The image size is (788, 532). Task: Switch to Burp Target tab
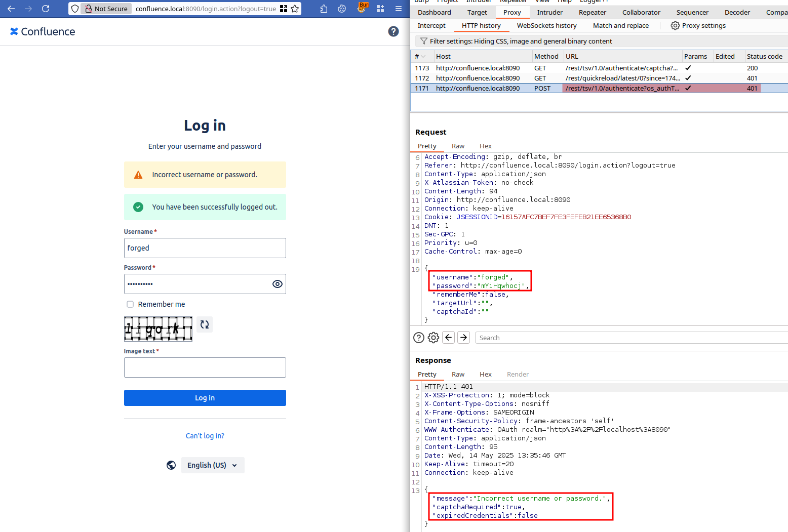point(477,12)
